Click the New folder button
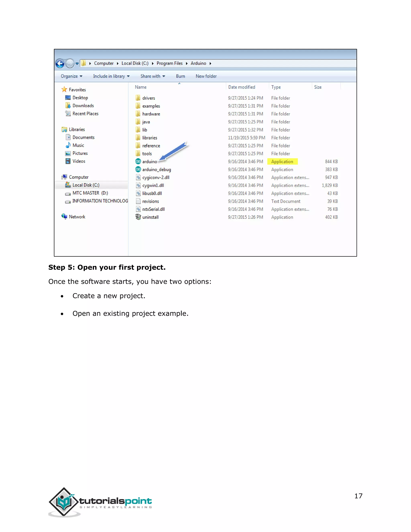 click(206, 76)
